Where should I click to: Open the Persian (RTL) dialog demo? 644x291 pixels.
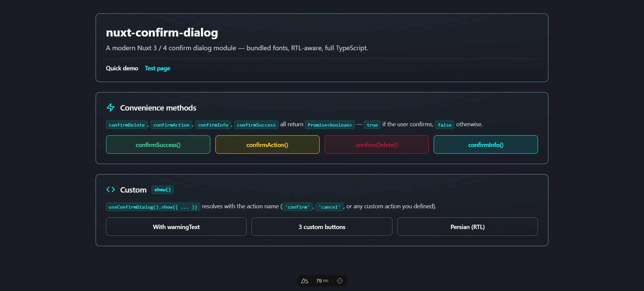[x=468, y=227]
